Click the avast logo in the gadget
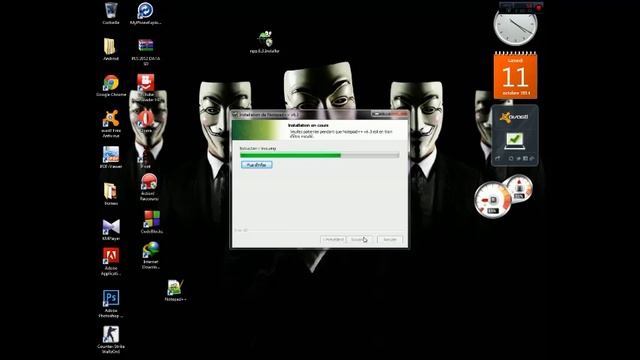The image size is (640, 360). pos(514,117)
